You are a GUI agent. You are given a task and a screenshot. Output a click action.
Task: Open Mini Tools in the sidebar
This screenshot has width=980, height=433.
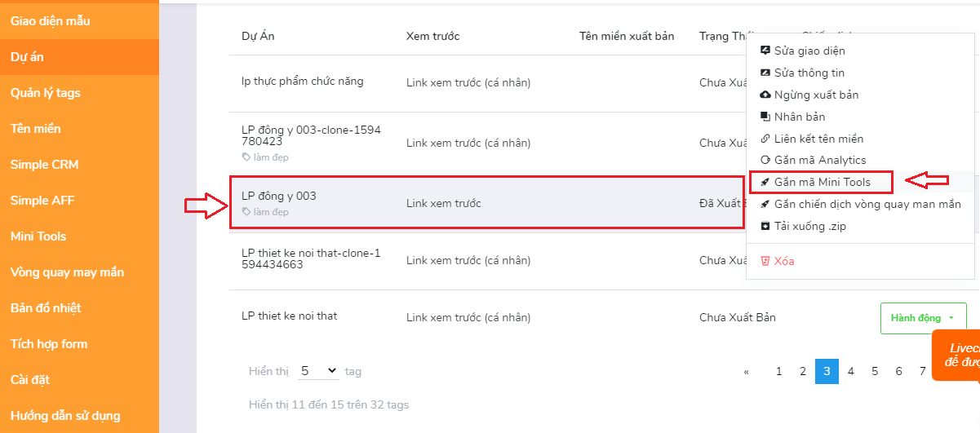38,236
